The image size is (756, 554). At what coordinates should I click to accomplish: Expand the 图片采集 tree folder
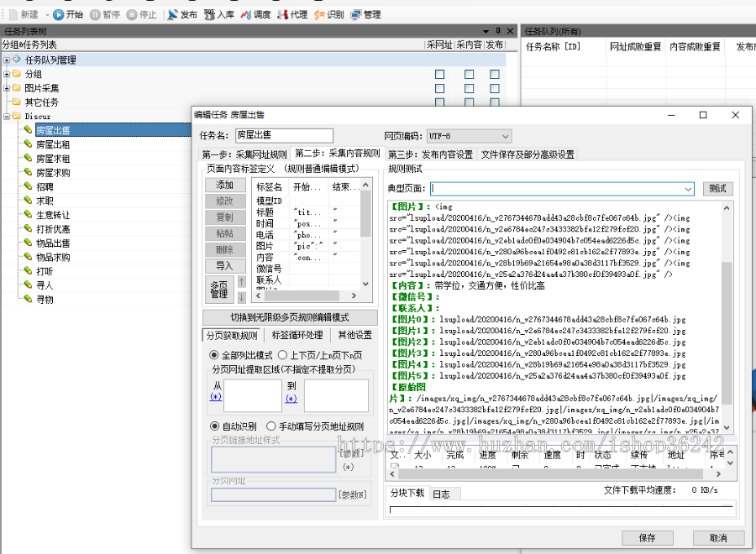(7, 88)
